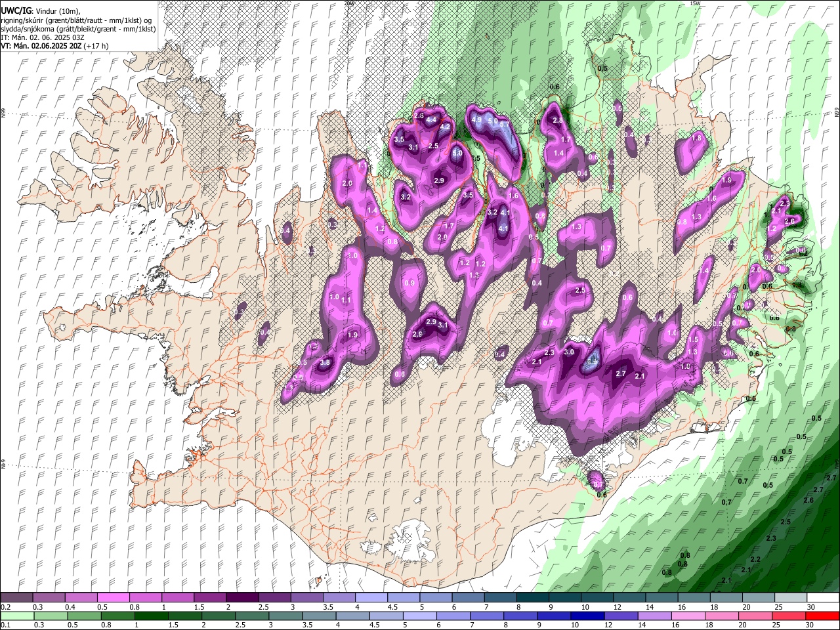The height and width of the screenshot is (630, 840).
Task: Click the 15W longitude label
Action: 695,3
